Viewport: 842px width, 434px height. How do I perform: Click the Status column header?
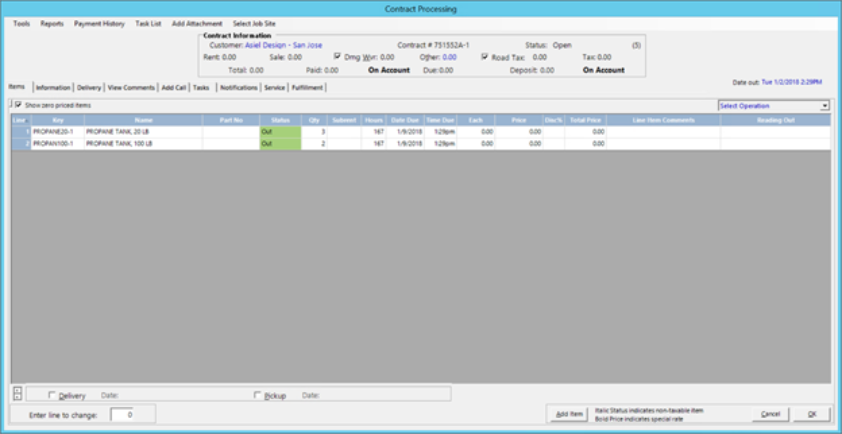[x=280, y=120]
